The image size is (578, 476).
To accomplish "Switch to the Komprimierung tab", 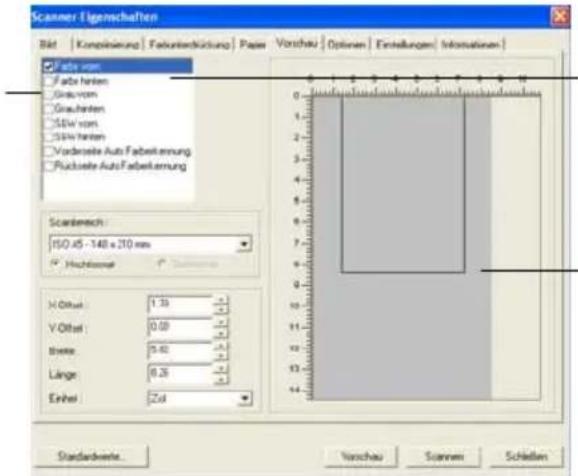I will 108,45.
